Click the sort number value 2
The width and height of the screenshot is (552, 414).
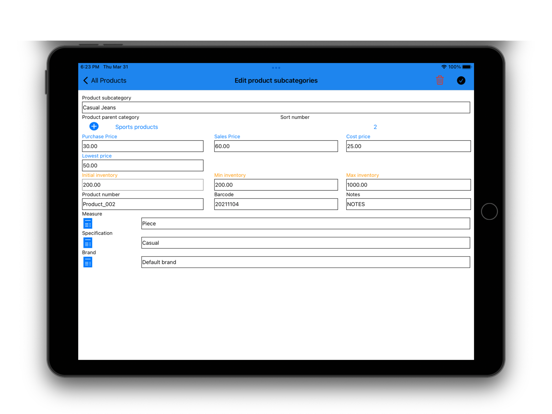375,127
